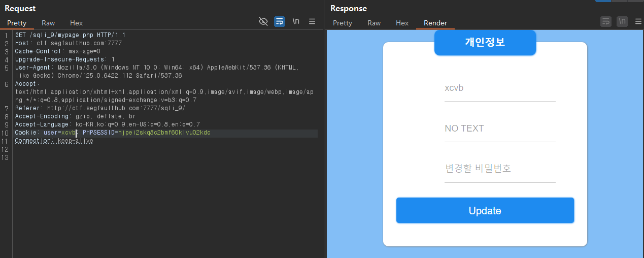Toggle line wrap in Request panel
The image size is (644, 258).
point(280,21)
